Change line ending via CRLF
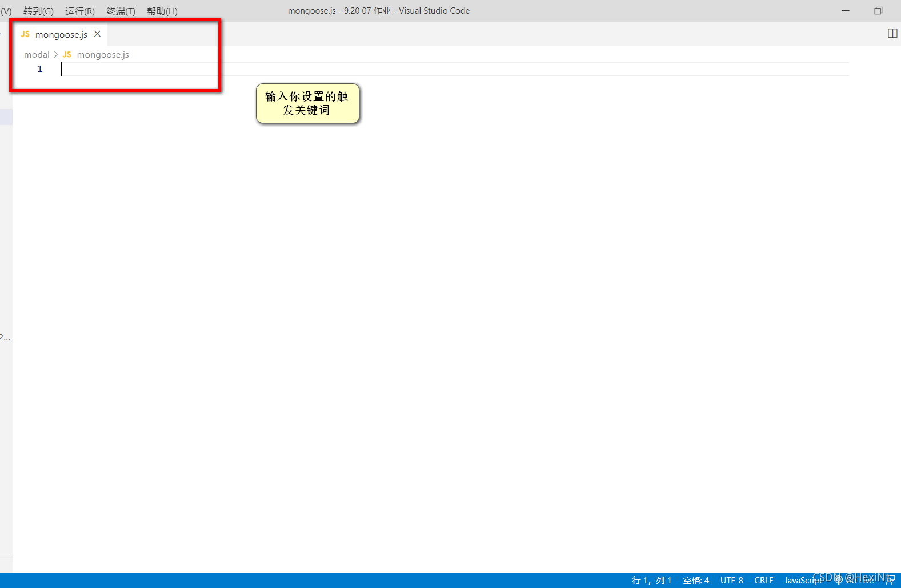Image resolution: width=901 pixels, height=588 pixels. pyautogui.click(x=763, y=580)
